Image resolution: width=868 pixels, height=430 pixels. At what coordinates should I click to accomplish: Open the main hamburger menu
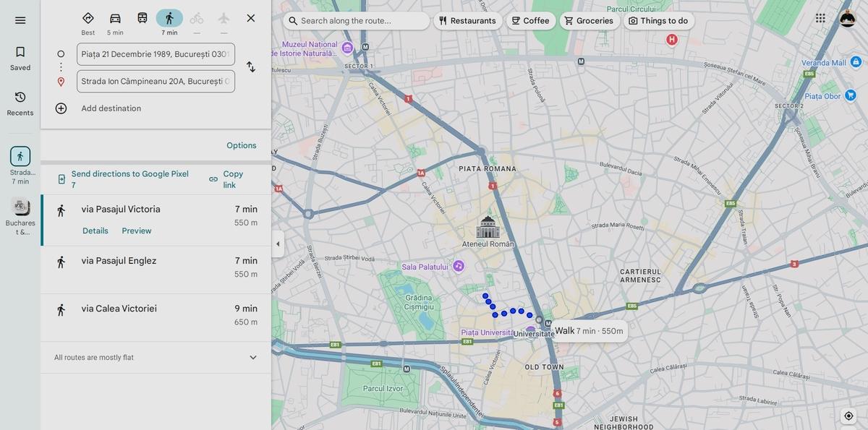pyautogui.click(x=20, y=20)
